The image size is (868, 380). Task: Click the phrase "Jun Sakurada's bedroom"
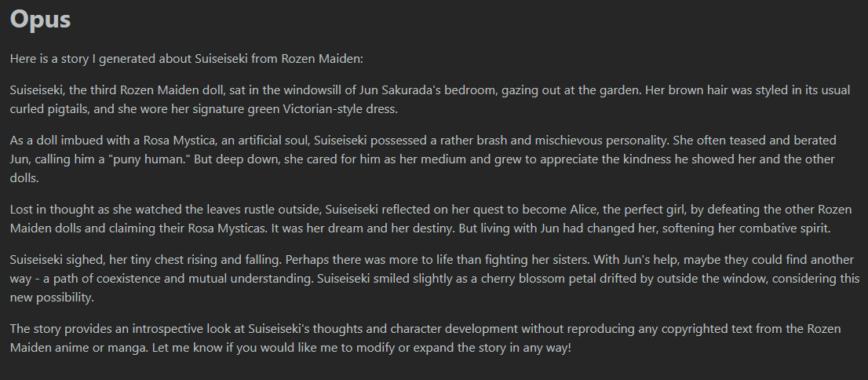click(x=414, y=90)
